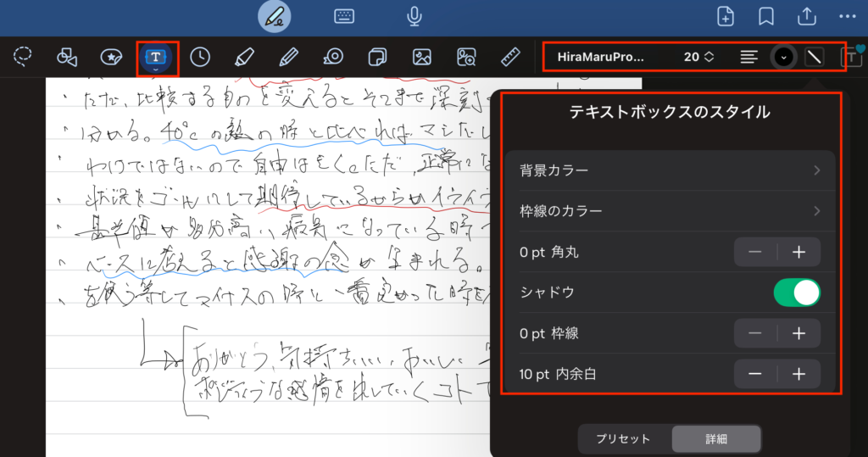Select the Lasso selection tool

coord(23,57)
